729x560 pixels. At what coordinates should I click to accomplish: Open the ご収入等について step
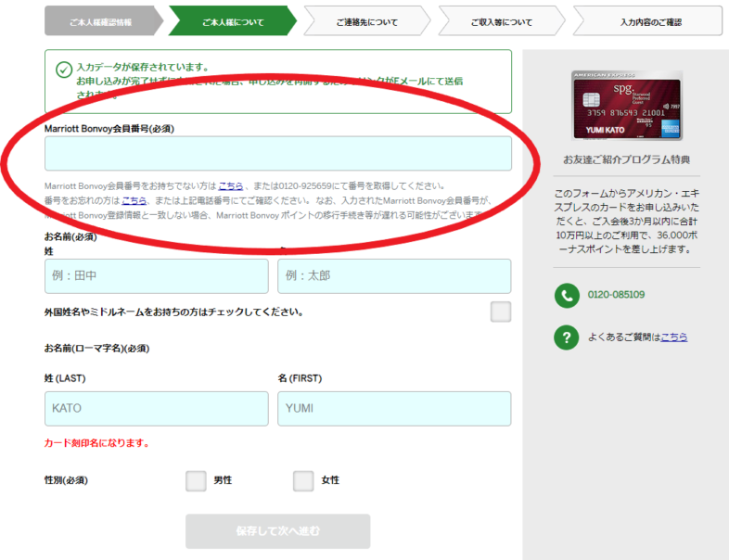[x=501, y=21]
